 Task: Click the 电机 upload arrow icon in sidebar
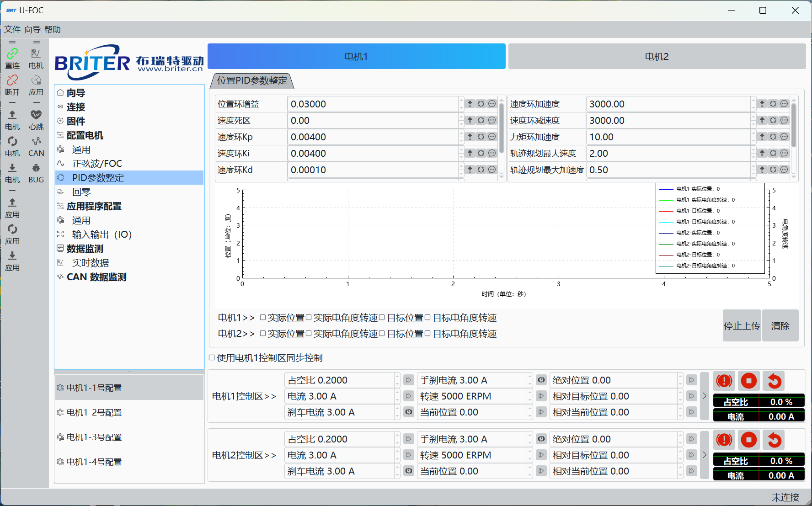(x=12, y=115)
